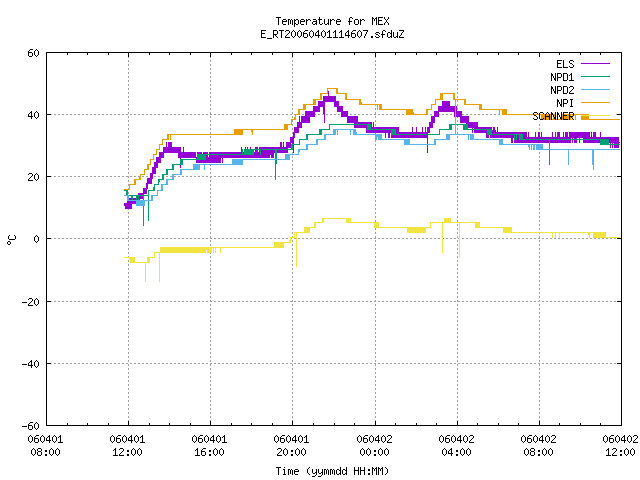Image resolution: width=640 pixels, height=480 pixels.
Task: Click the ELS legend label
Action: 565,64
